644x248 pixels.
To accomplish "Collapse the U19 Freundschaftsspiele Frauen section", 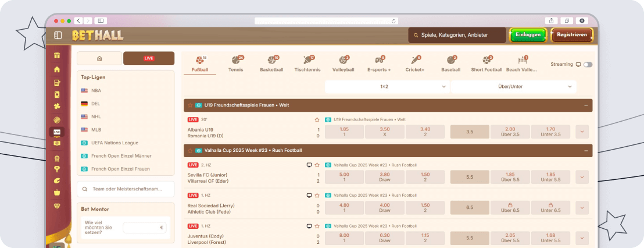I will click(586, 105).
